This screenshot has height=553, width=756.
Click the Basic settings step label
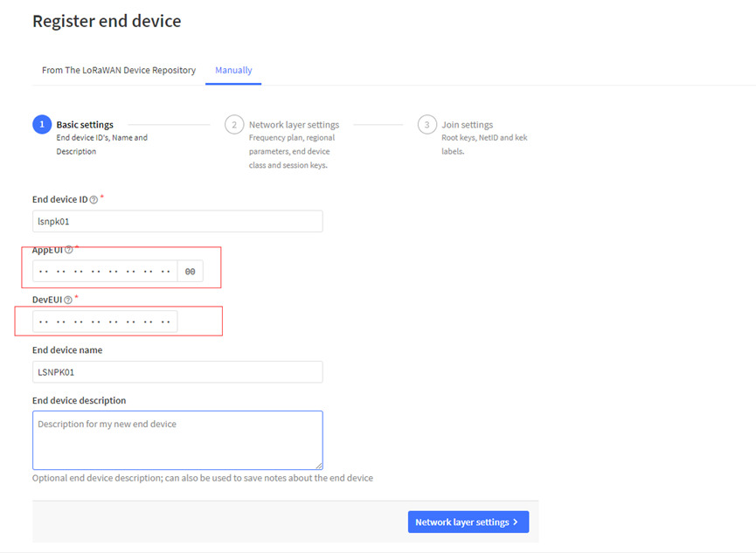tap(85, 124)
